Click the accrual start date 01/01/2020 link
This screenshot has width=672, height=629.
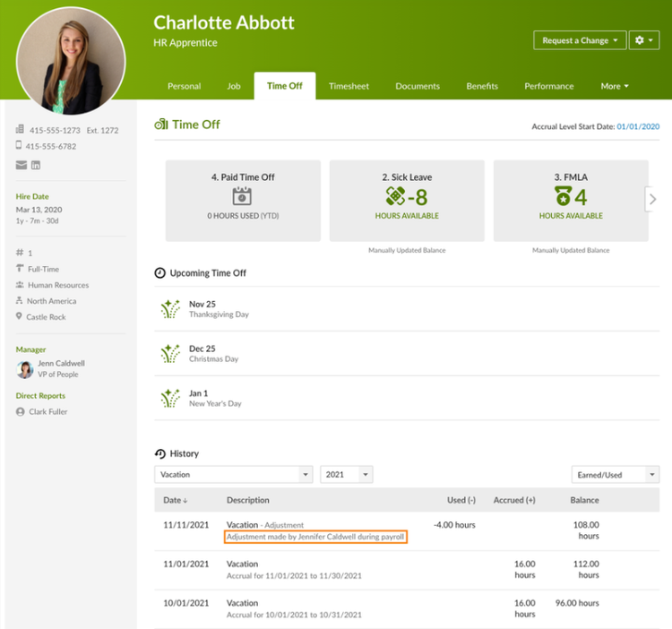(x=638, y=127)
